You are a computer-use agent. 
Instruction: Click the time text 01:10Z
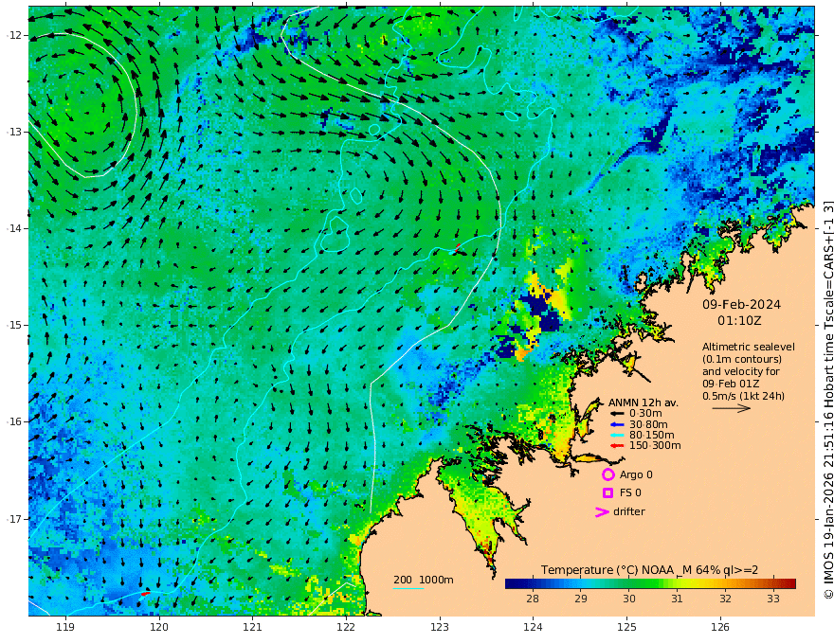point(739,321)
